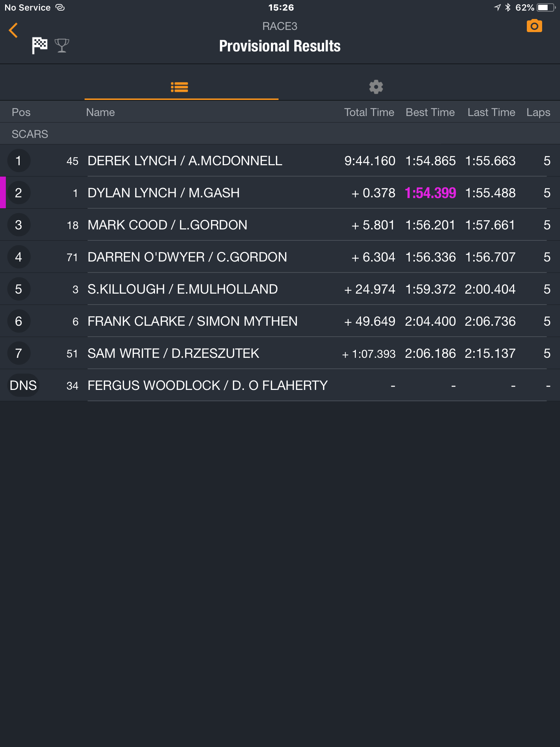This screenshot has height=747, width=560.
Task: Open the trophy standings icon
Action: click(x=62, y=46)
